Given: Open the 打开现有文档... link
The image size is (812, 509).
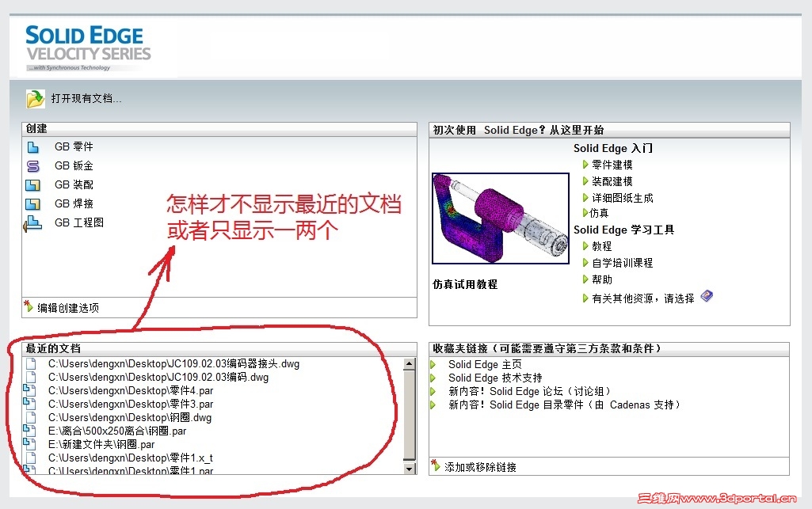Looking at the screenshot, I should 86,98.
